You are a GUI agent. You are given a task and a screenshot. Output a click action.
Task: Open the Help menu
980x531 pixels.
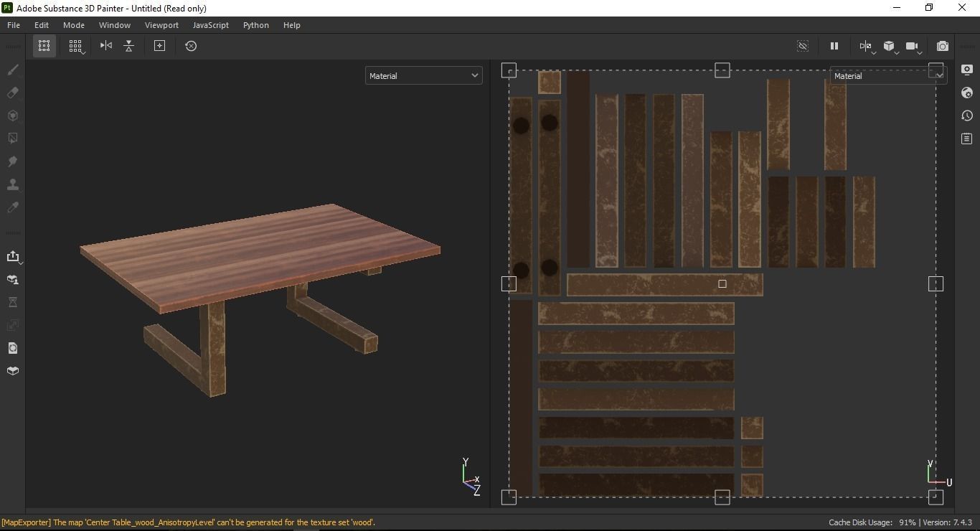point(291,25)
